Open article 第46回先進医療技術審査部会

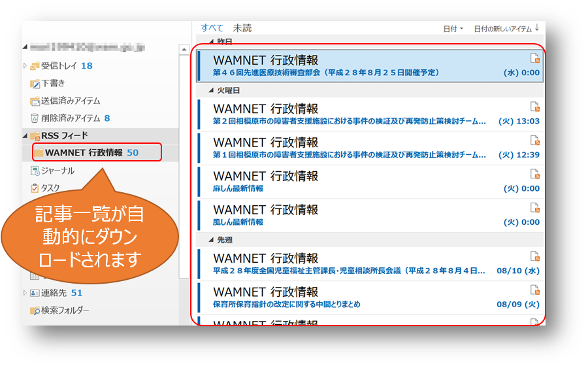tap(370, 66)
